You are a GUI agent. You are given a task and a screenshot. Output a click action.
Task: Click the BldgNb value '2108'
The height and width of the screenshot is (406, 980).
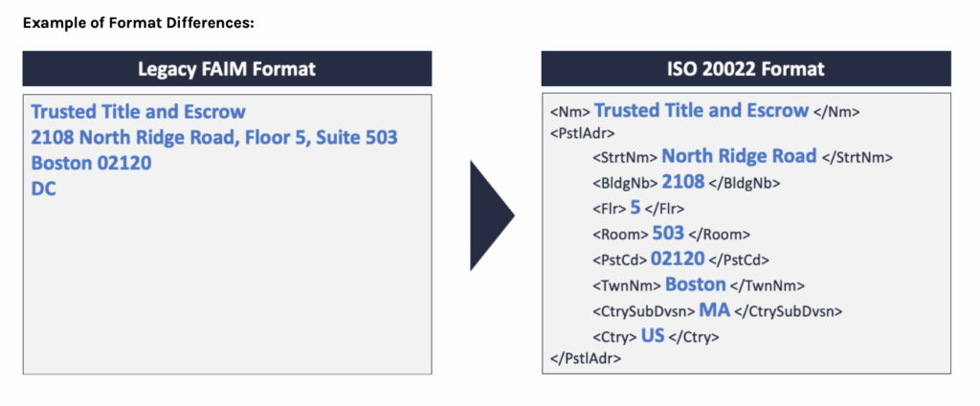click(x=682, y=182)
